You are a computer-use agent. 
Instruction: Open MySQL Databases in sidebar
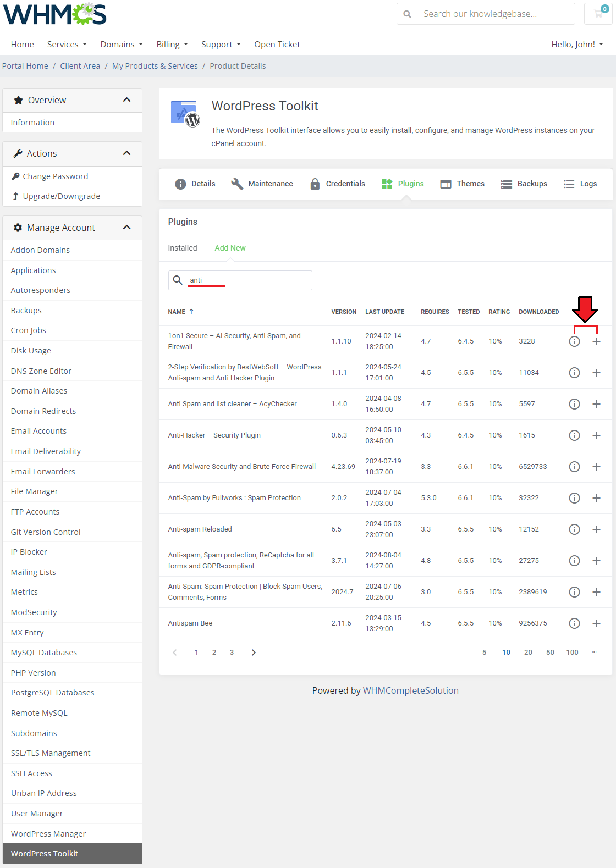(x=72, y=653)
